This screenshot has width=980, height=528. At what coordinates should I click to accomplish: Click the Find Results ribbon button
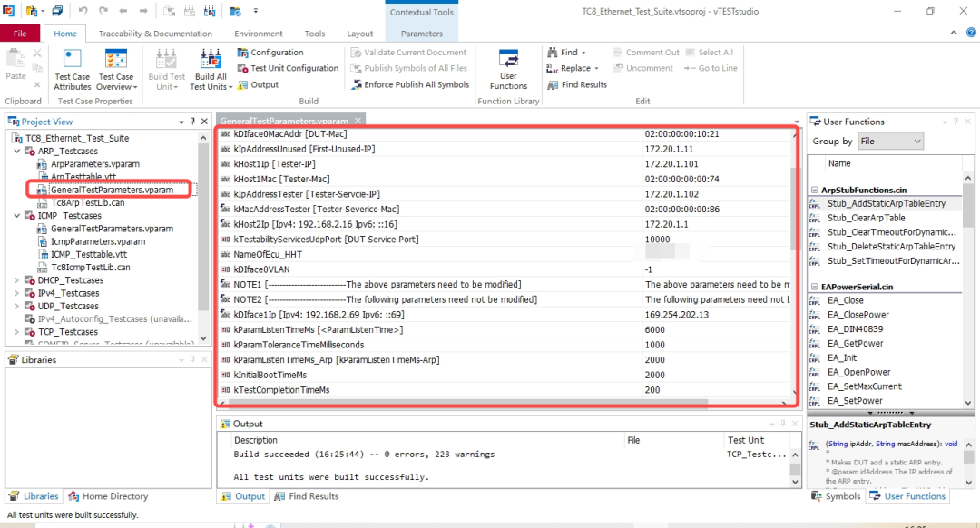click(x=577, y=84)
